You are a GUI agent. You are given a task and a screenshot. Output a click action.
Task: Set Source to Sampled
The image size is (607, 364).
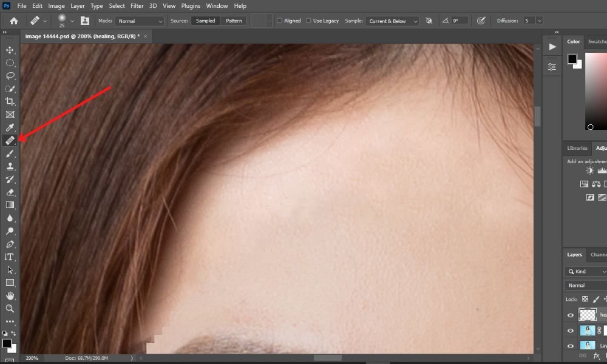[206, 21]
